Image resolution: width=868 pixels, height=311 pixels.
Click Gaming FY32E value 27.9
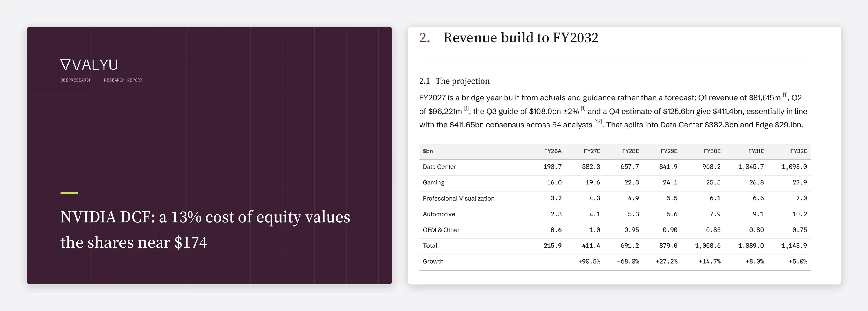pos(800,182)
